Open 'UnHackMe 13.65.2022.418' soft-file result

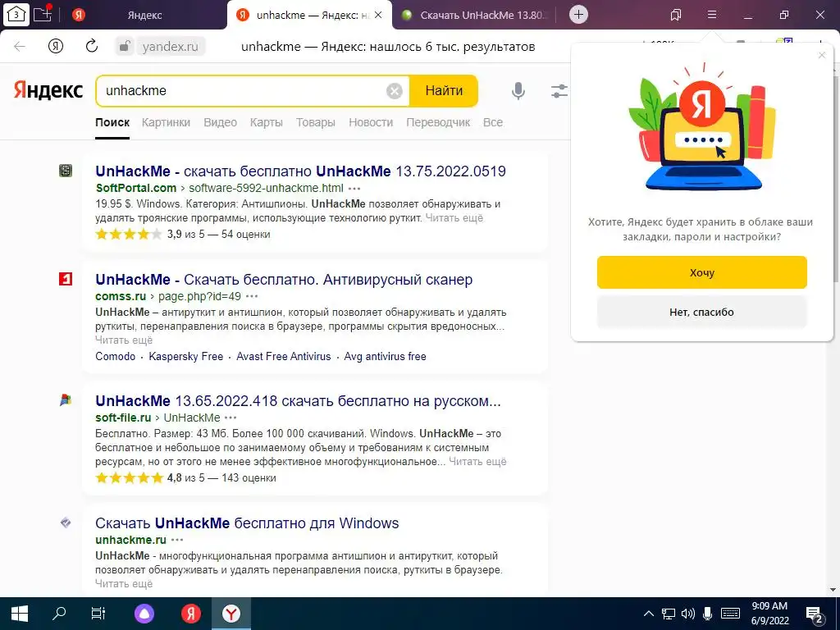(298, 401)
